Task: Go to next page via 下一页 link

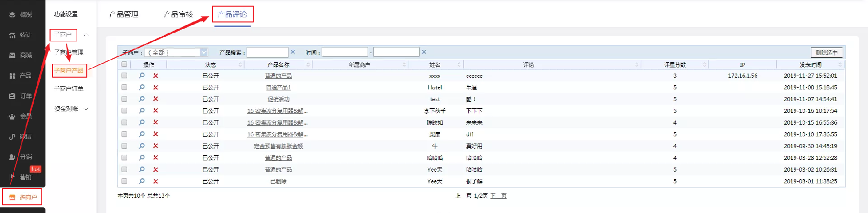Action: (499, 196)
